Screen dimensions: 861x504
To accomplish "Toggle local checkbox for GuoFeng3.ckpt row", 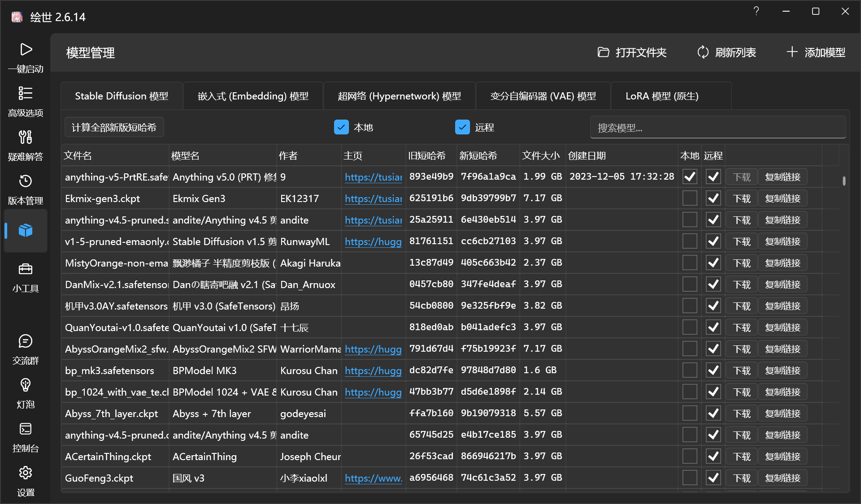I will pos(690,478).
